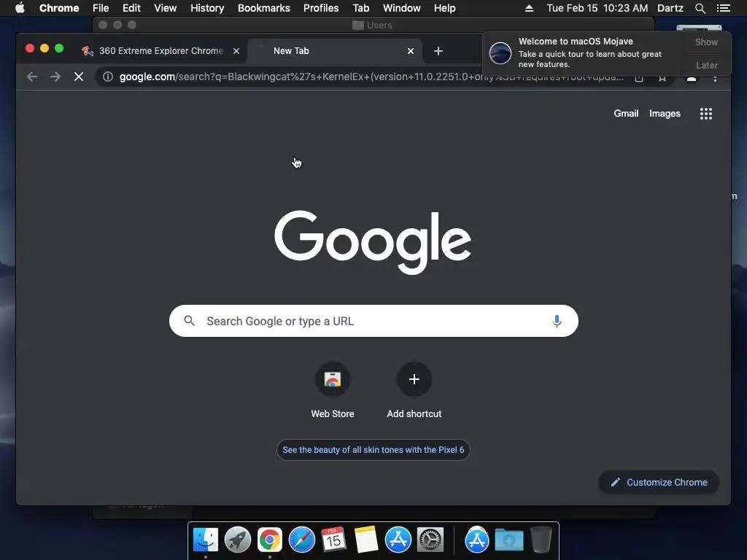Open the Downloads folder in the Dock
This screenshot has width=747, height=560.
(x=508, y=540)
